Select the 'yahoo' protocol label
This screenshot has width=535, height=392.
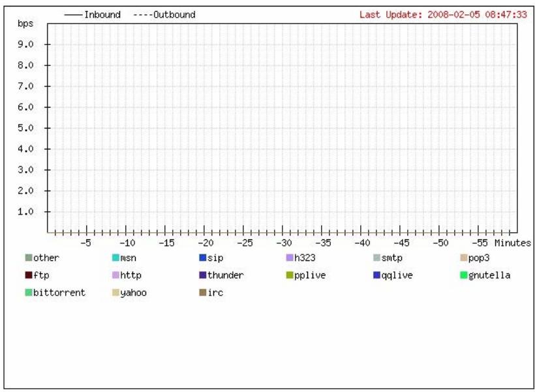click(133, 293)
